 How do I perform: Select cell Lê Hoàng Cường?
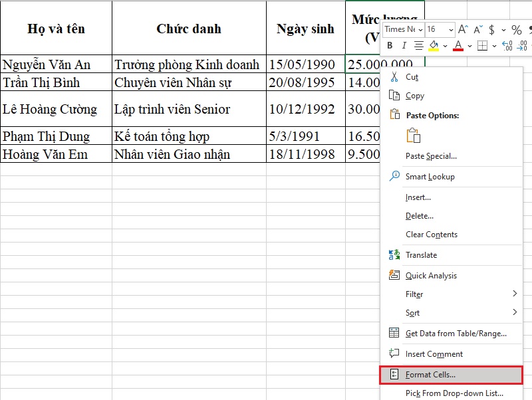[56, 109]
